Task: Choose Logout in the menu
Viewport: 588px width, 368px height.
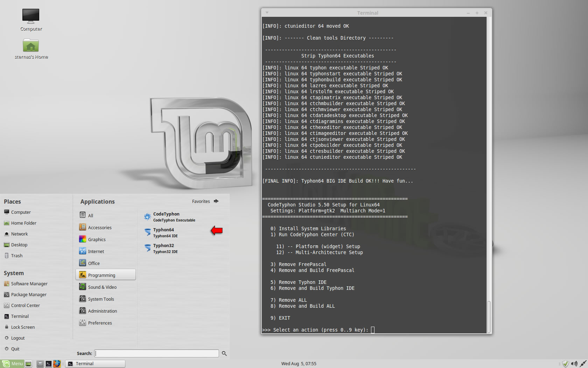Action: click(14, 338)
